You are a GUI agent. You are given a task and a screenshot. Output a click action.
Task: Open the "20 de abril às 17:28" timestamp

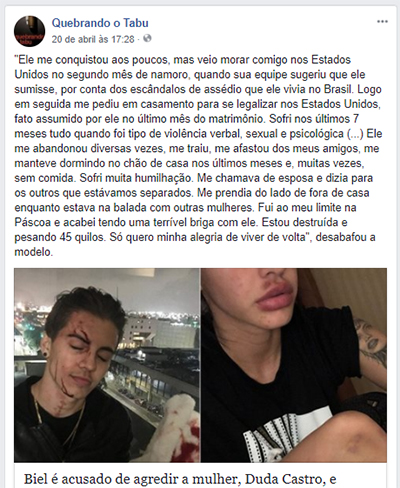coord(93,39)
